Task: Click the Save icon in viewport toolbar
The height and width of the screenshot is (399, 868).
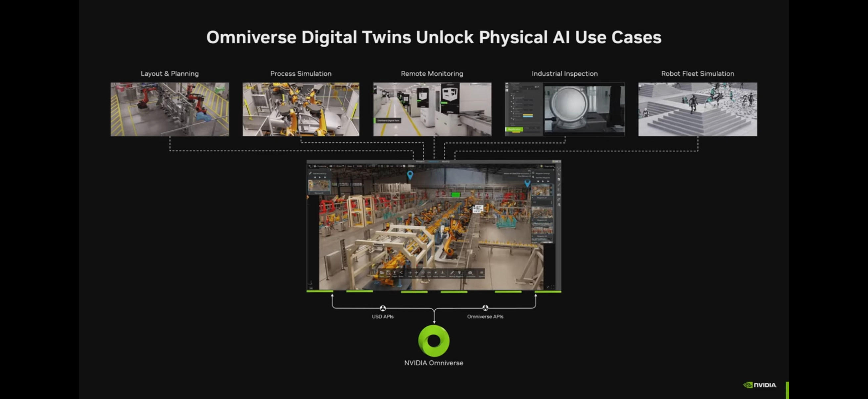Action: [388, 273]
